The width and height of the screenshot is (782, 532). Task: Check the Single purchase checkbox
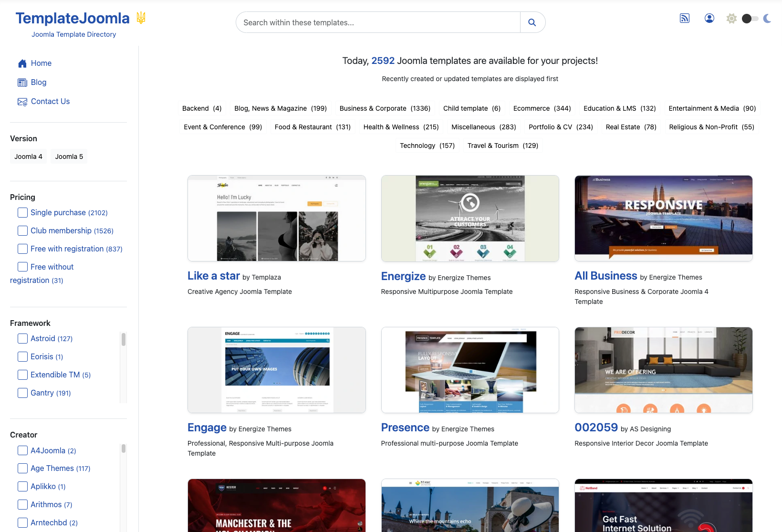(22, 213)
